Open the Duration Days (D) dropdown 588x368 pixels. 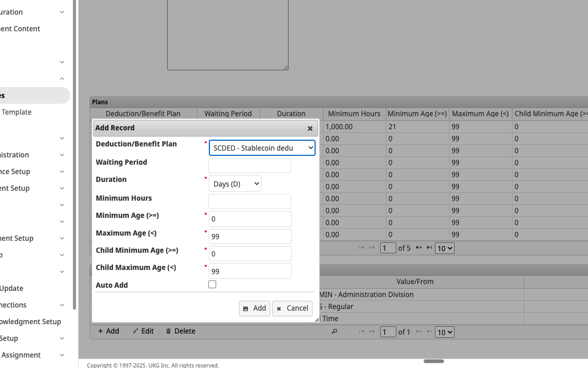(x=235, y=184)
